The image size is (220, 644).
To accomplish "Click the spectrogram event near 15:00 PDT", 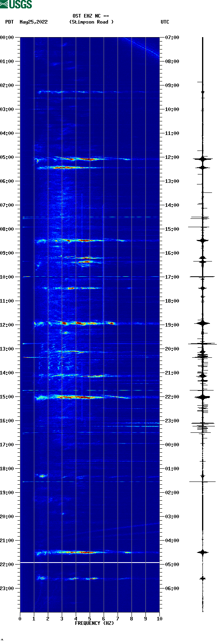I will click(82, 397).
